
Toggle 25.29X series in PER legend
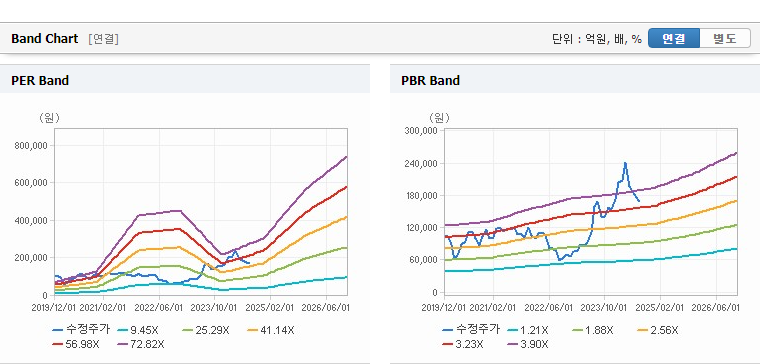[x=206, y=331]
